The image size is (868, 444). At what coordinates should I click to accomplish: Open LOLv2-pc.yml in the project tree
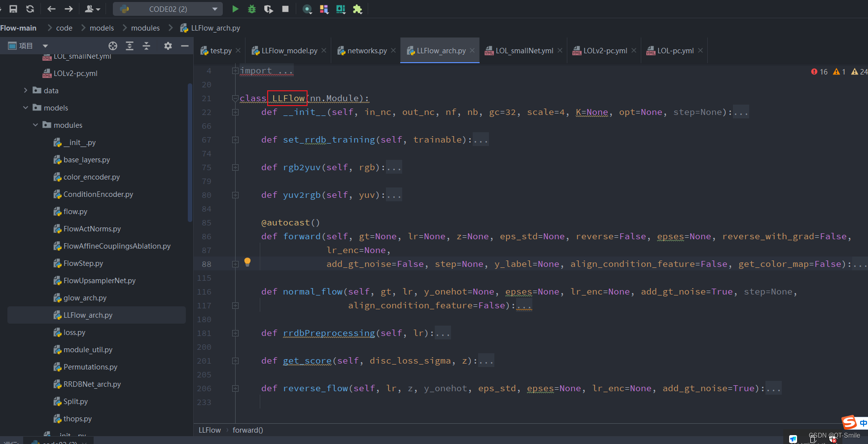75,74
